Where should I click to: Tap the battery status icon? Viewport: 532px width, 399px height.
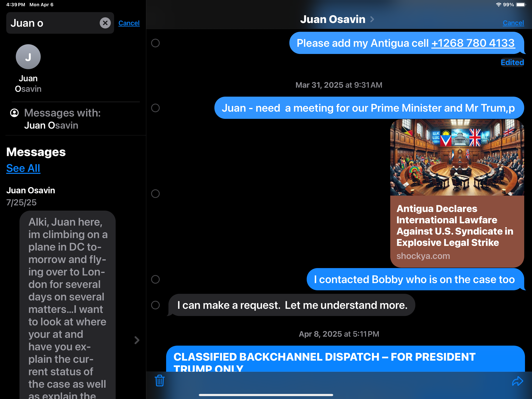[521, 4]
